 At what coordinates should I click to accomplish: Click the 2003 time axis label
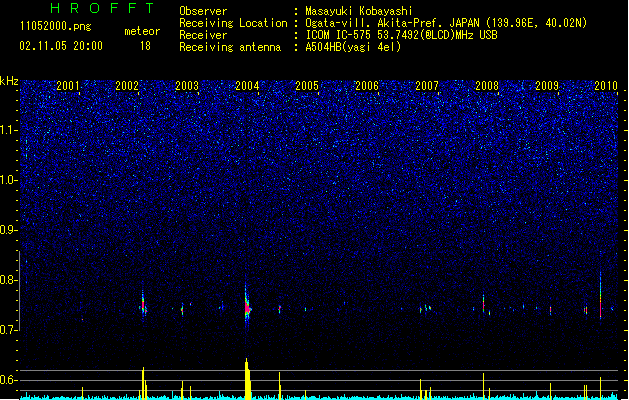tap(187, 86)
